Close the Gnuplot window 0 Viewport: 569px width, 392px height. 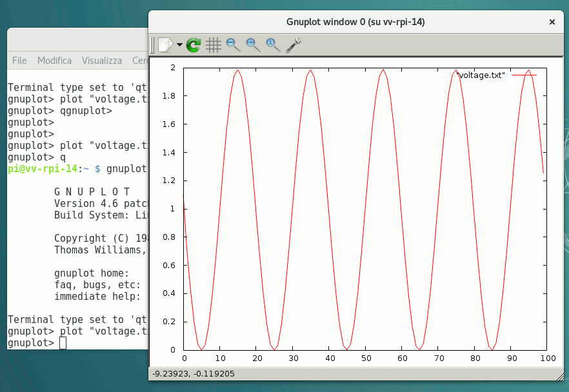[x=552, y=22]
